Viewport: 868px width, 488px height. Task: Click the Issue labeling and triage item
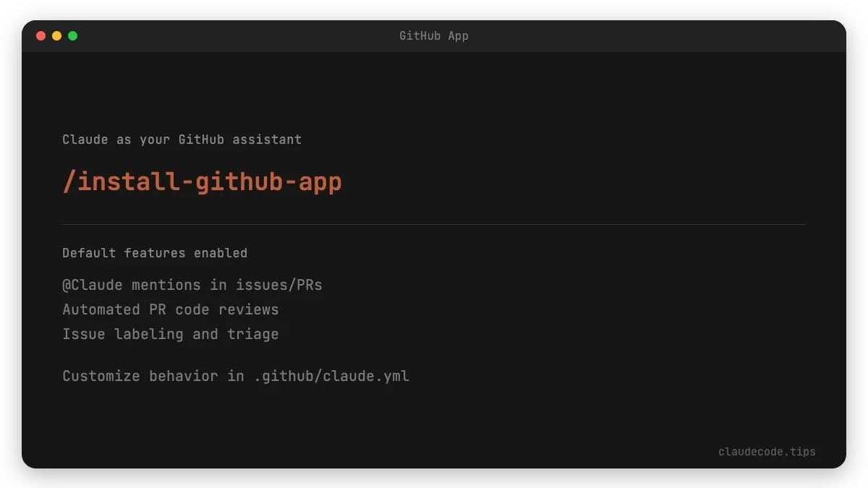click(171, 334)
